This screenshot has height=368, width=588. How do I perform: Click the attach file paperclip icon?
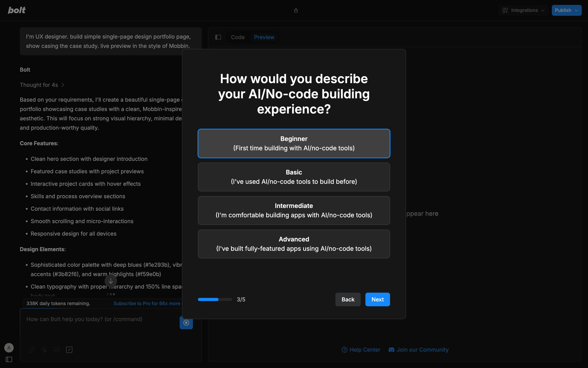pos(32,350)
